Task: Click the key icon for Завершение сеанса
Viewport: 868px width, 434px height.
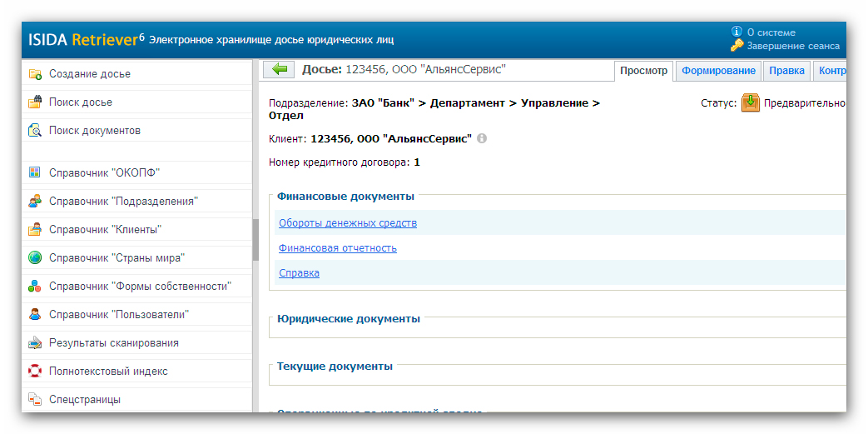Action: pos(737,46)
